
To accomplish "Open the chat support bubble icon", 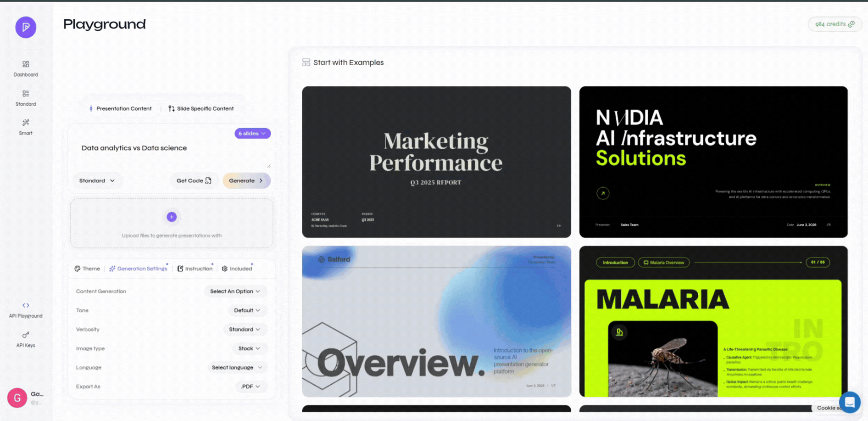I will pos(850,402).
